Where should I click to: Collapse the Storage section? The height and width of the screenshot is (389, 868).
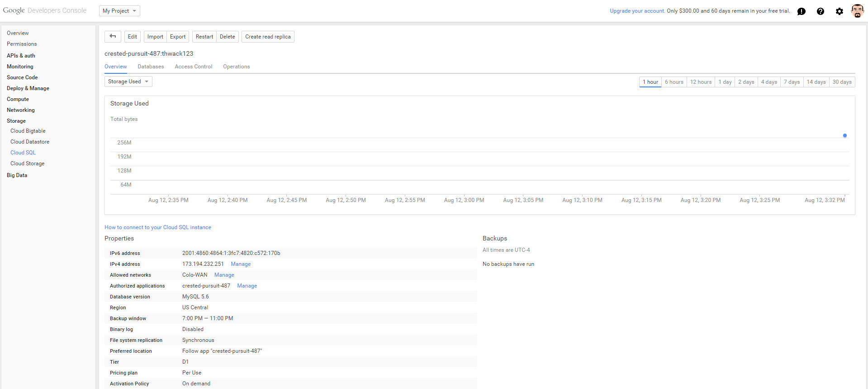(x=16, y=121)
